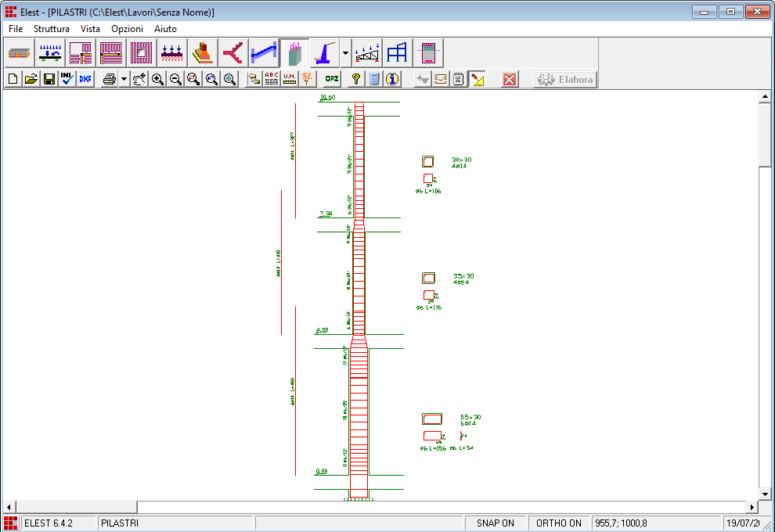Open the Opzioni menu
Image resolution: width=775 pixels, height=532 pixels.
(127, 29)
